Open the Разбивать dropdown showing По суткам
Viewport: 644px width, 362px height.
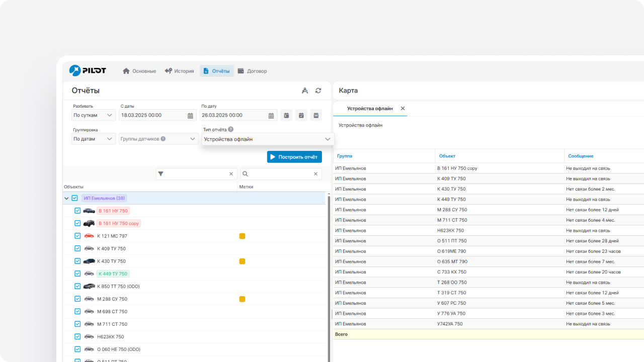[94, 116]
